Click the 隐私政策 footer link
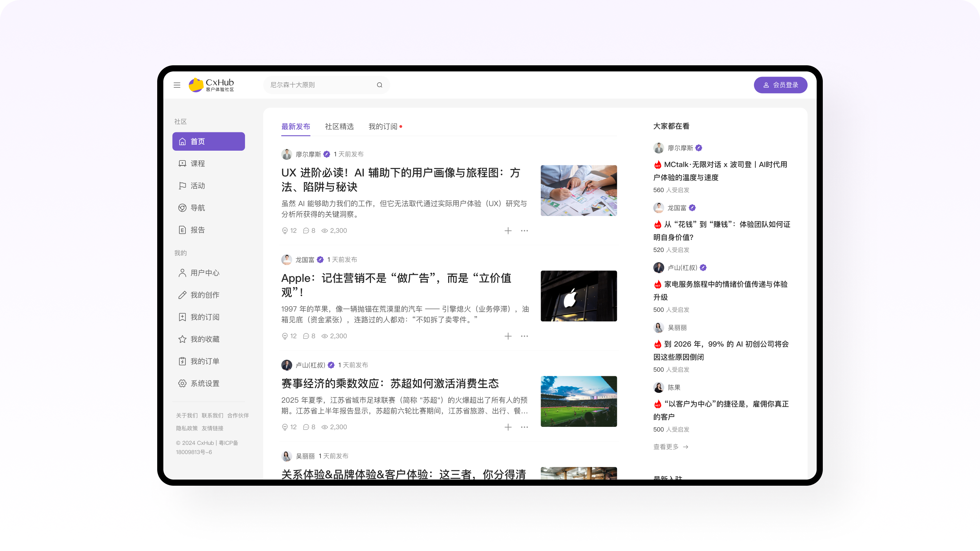 [x=187, y=428]
